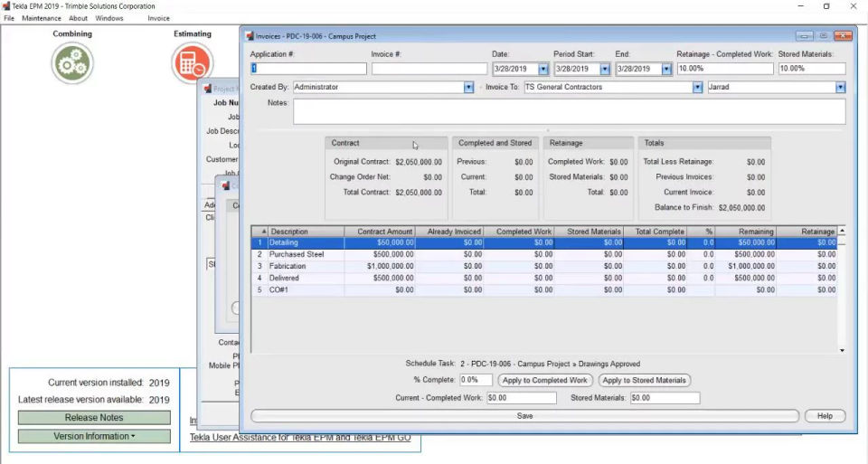Click Apply to Stored Materials button
The width and height of the screenshot is (868, 464).
pos(645,381)
